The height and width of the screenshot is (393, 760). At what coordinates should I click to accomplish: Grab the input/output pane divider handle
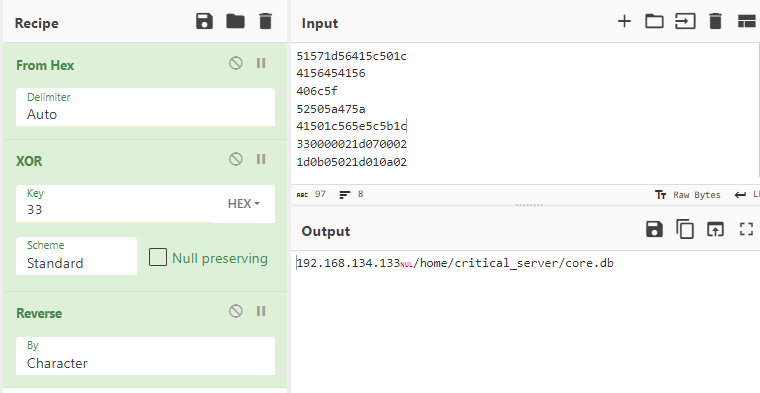529,205
